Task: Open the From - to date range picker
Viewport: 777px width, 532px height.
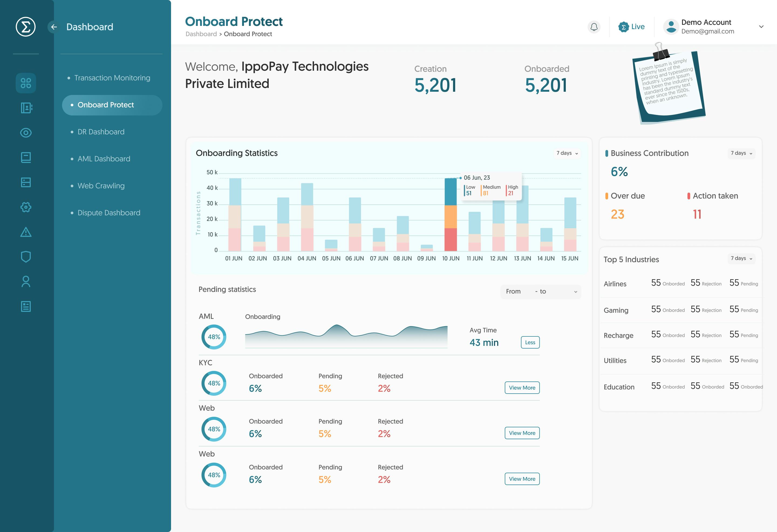Action: point(540,292)
